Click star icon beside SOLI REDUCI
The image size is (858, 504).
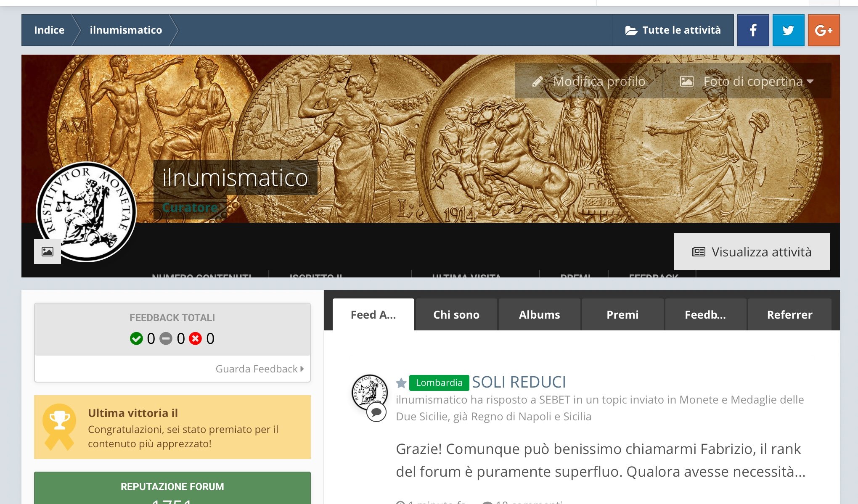[x=401, y=383]
